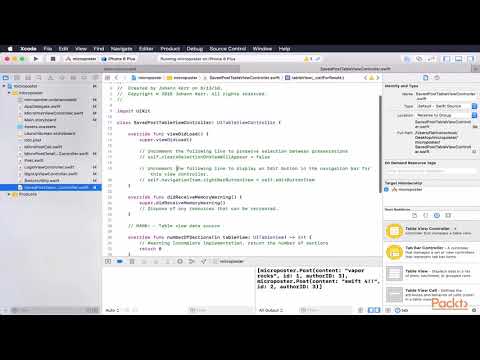The width and height of the screenshot is (480, 360).
Task: Open the Issue navigator warning-triangle tab
Action: click(50, 78)
